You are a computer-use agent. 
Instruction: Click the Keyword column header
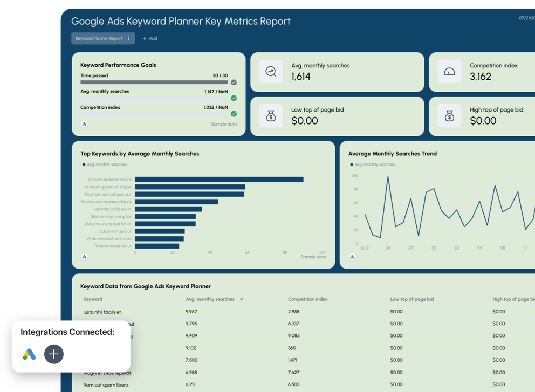[x=93, y=299]
